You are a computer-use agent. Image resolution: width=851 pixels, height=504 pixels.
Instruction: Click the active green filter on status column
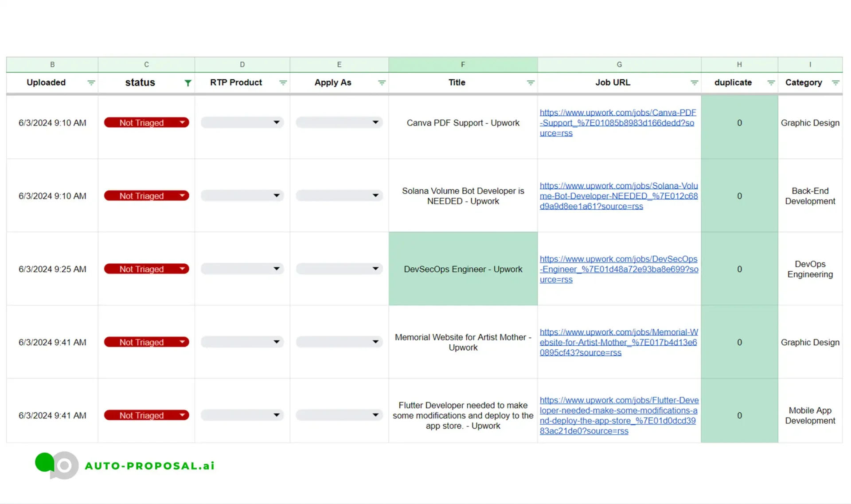(188, 83)
